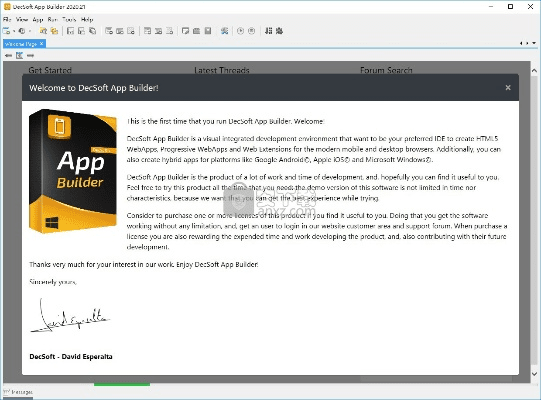Maximize the DecSoft App Builder window
The width and height of the screenshot is (541, 400).
510,7
